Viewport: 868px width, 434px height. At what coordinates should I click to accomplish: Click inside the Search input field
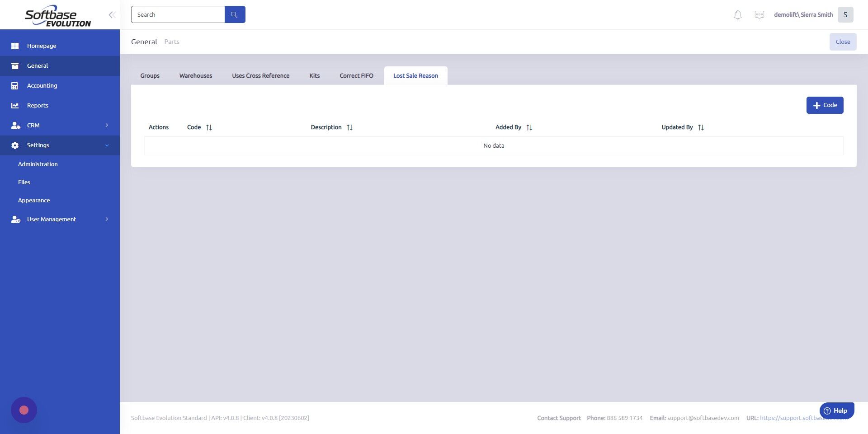178,14
